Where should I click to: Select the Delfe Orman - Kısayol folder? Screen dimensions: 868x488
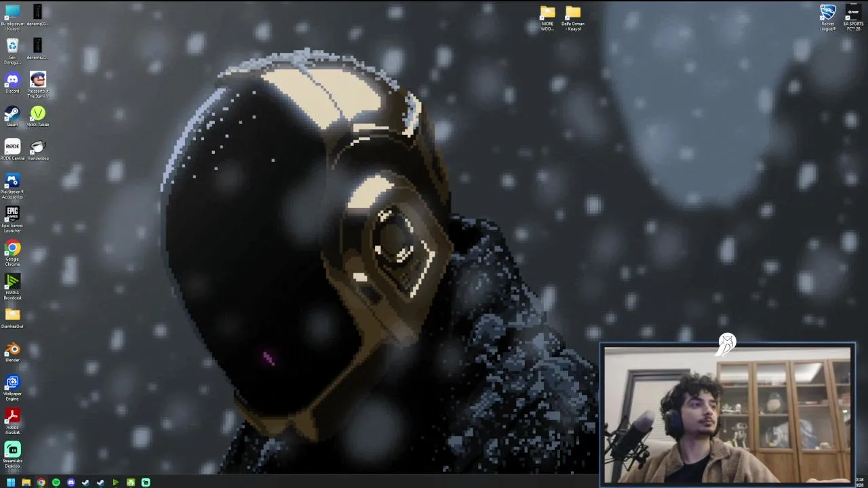[x=573, y=12]
